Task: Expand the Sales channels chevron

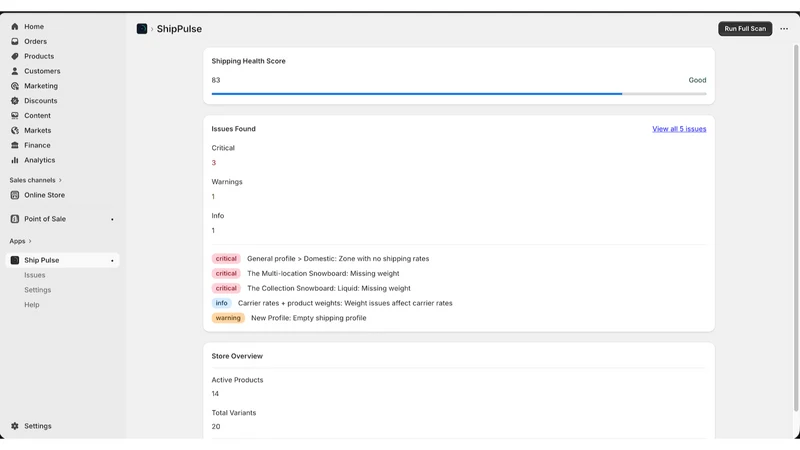Action: [60, 180]
